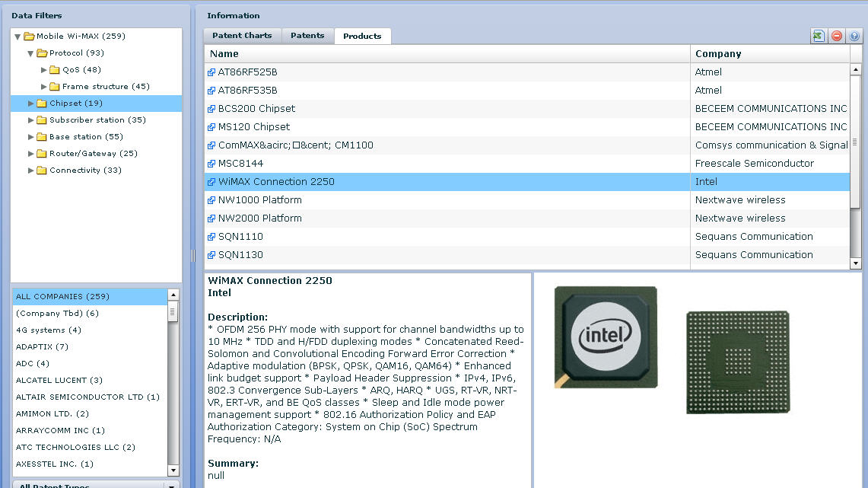
Task: Click the Intel chip product image
Action: click(606, 337)
